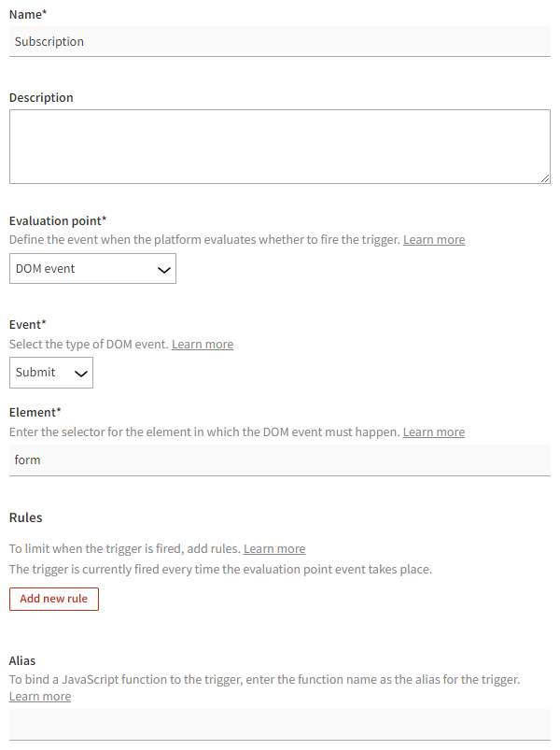
Task: Select the text Subscription in Name field
Action: click(x=49, y=41)
